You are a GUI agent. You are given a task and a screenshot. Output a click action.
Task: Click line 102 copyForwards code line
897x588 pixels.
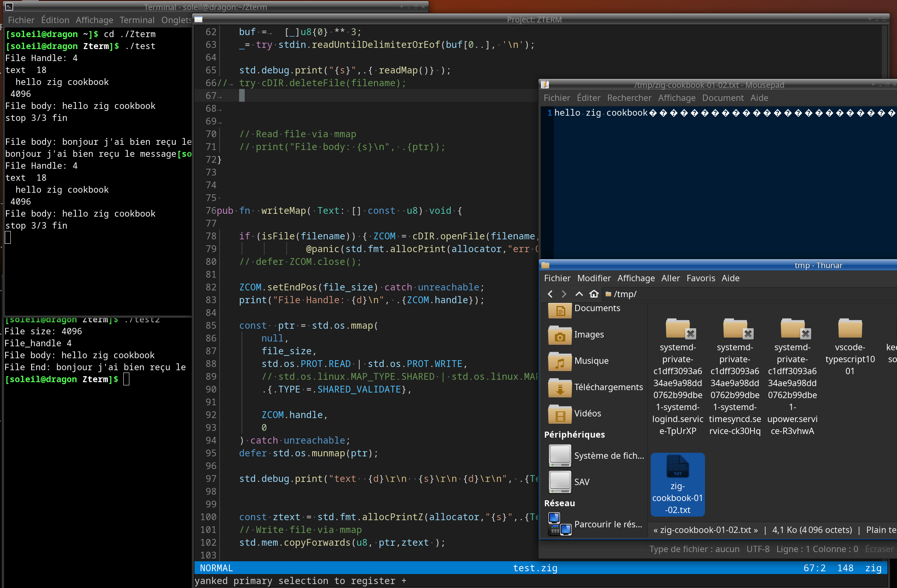pyautogui.click(x=342, y=543)
